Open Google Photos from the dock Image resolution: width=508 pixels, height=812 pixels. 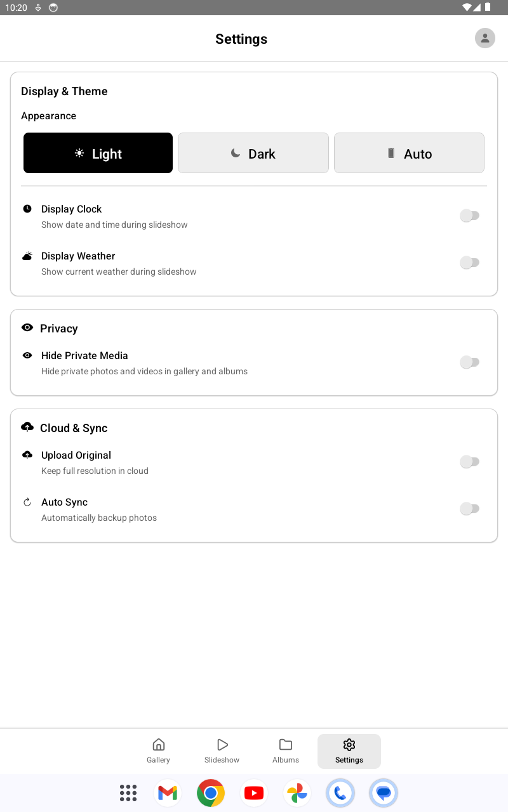(297, 792)
